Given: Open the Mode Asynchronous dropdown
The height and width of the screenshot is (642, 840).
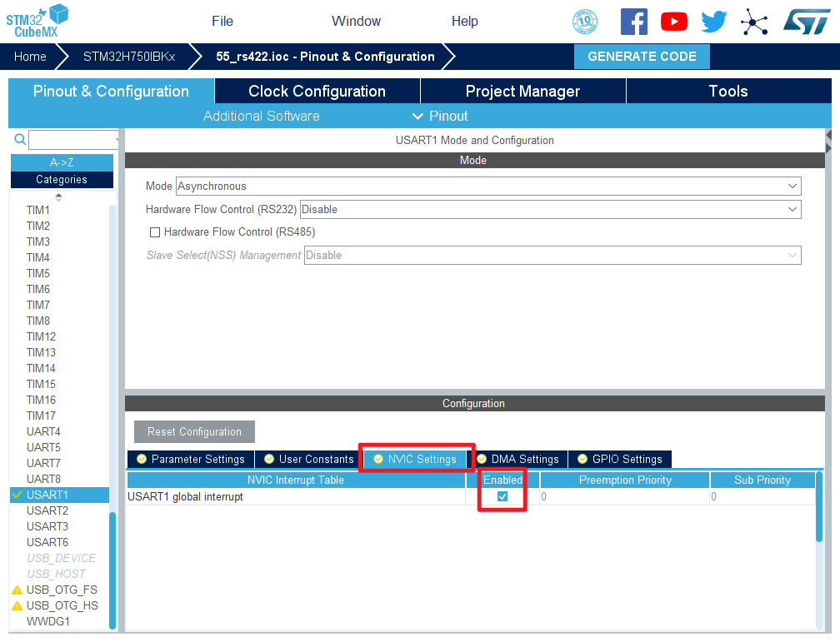Looking at the screenshot, I should (487, 187).
